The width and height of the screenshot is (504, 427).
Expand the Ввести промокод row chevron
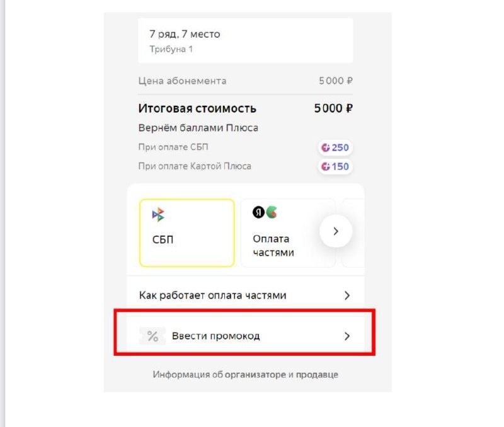click(347, 336)
